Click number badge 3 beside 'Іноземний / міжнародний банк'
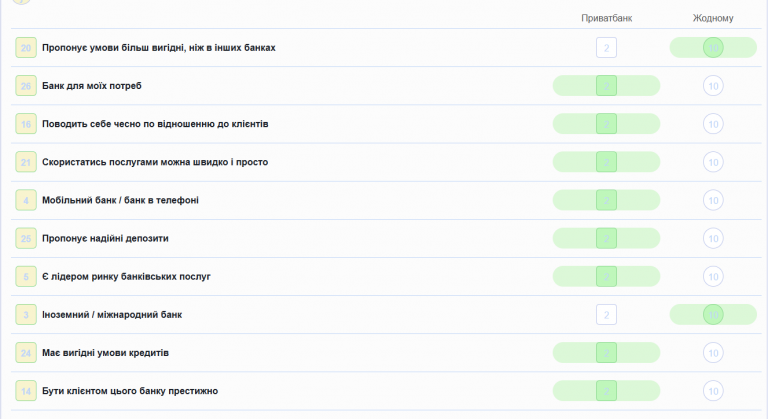 pos(26,315)
